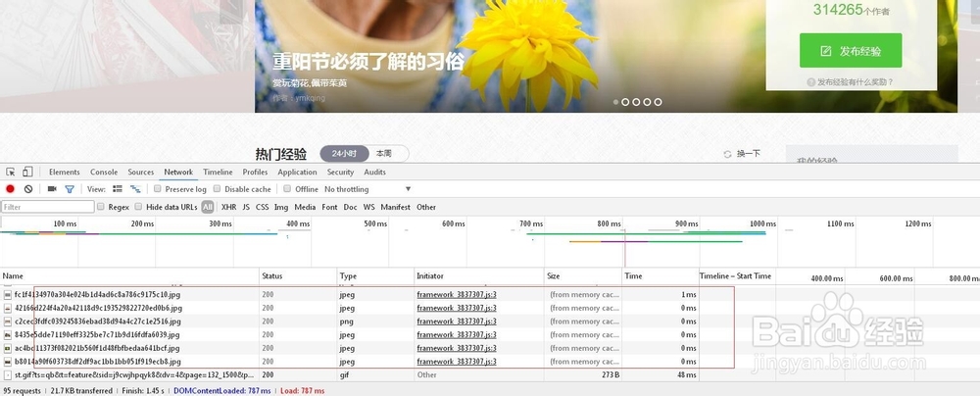Sort by the Name column header
This screenshot has height=396, width=980.
click(130, 275)
